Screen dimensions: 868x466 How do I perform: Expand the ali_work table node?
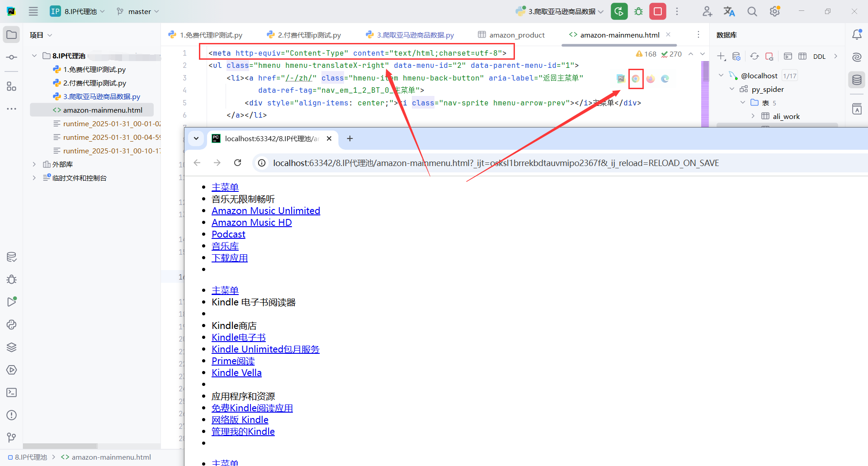[753, 116]
